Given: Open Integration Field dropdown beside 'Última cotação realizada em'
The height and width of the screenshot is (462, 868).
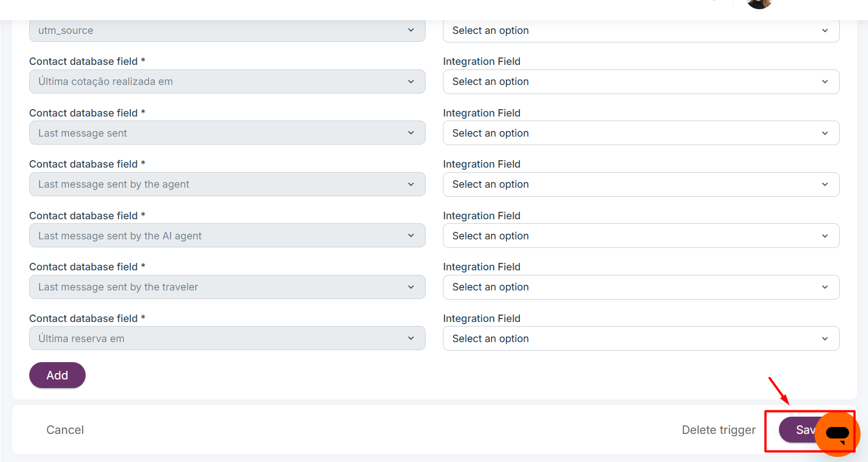Looking at the screenshot, I should pos(641,81).
